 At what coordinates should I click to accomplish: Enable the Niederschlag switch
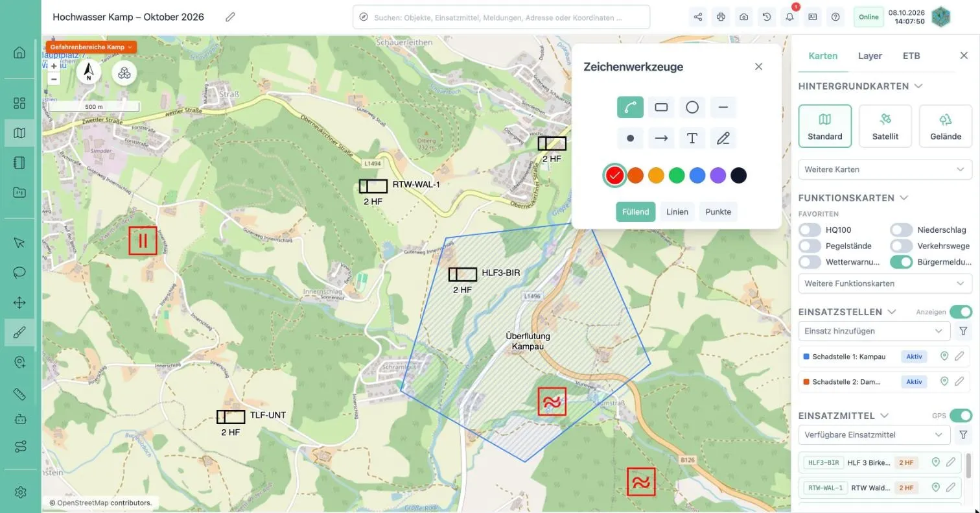click(901, 230)
